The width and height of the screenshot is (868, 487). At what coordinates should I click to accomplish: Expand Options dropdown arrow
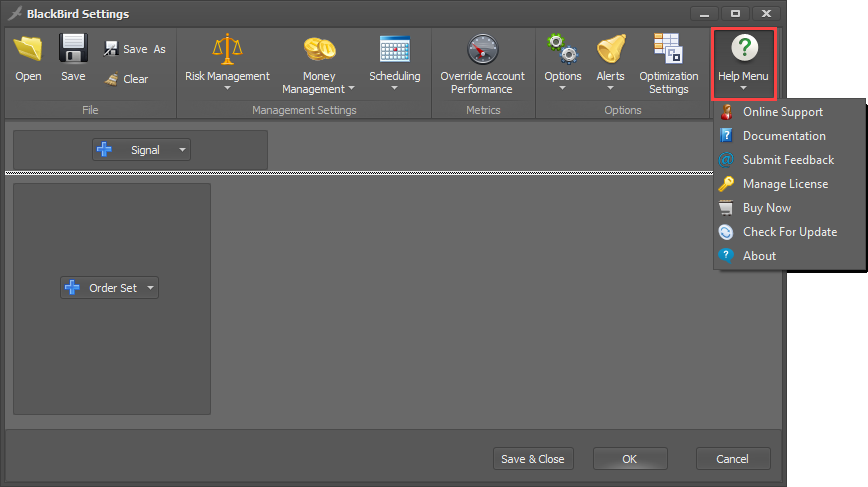click(562, 88)
